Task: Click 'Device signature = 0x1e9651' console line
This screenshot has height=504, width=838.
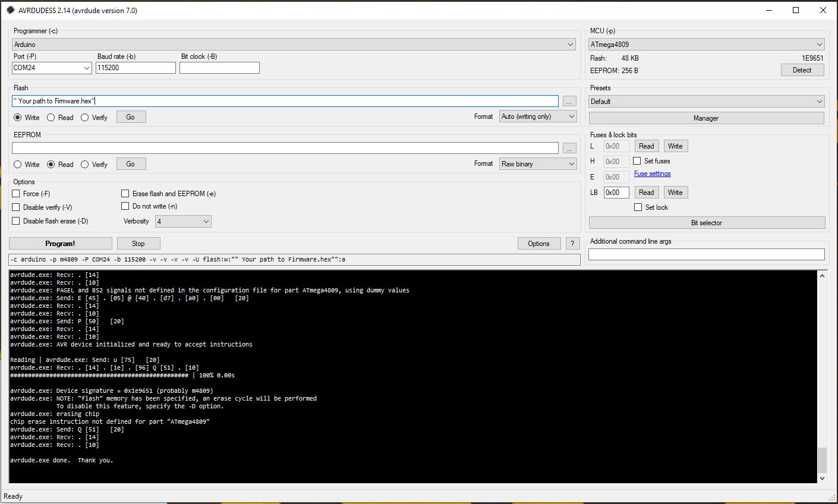Action: (111, 391)
